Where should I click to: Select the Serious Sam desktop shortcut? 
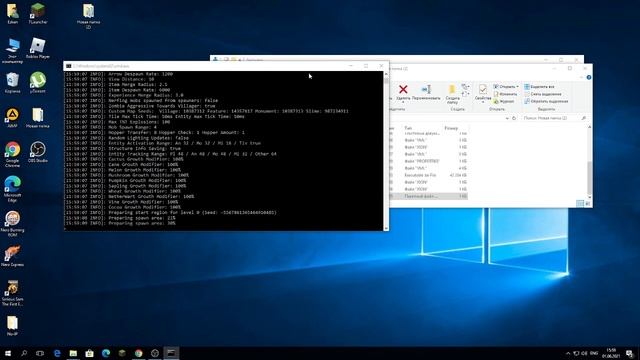12,293
